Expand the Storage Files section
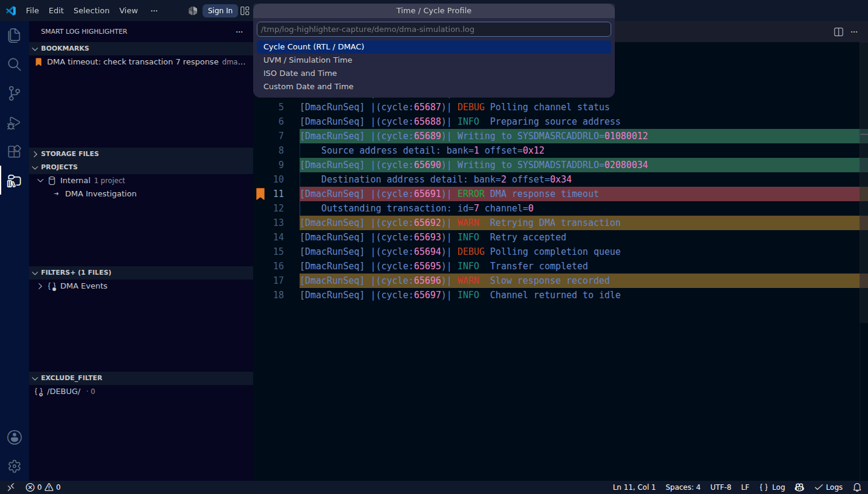 (36, 154)
